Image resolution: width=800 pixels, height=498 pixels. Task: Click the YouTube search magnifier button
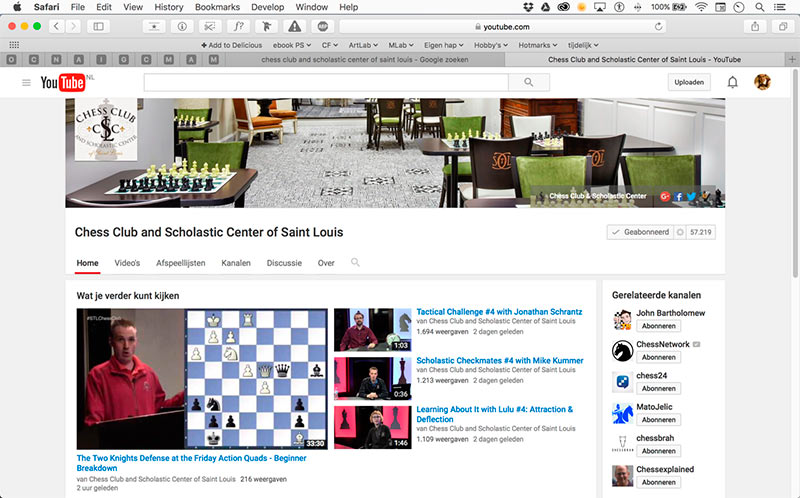pos(529,82)
